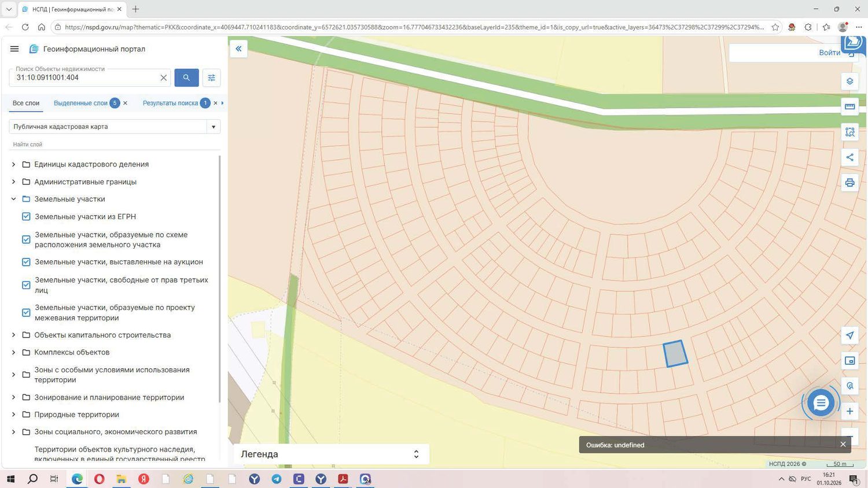Screen dimensions: 868x488
Task: Switch to the 'Все слои' tab
Action: (x=26, y=103)
